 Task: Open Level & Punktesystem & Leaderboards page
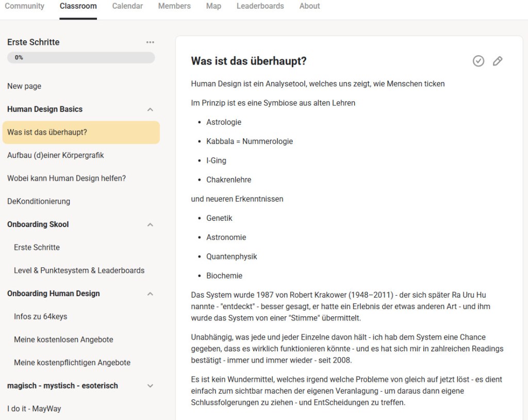[79, 270]
